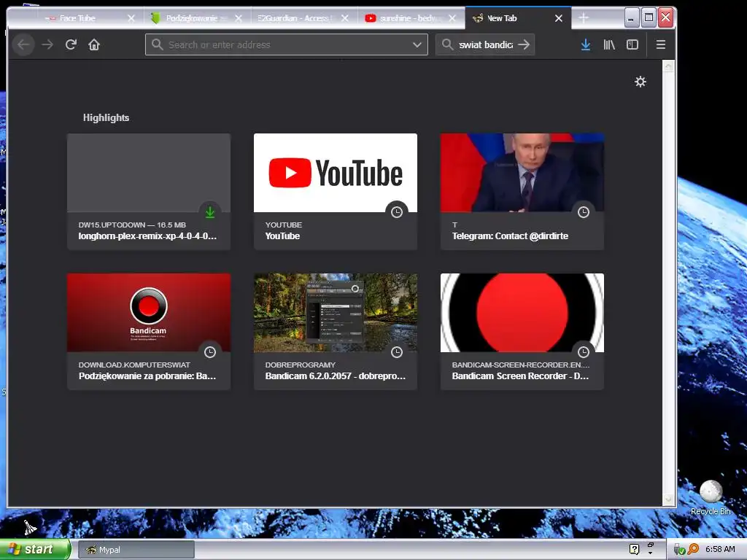This screenshot has height=560, width=747.
Task: Click the Mypal taskbar button
Action: click(136, 550)
